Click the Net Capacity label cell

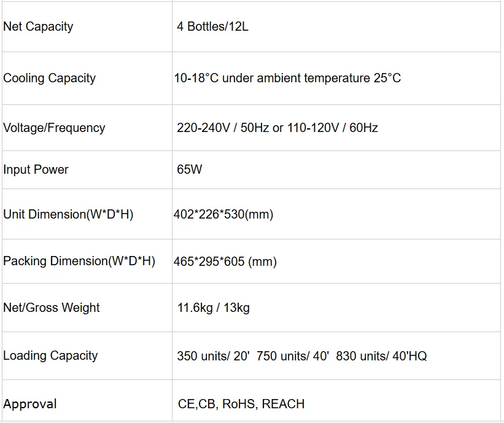pos(38,27)
